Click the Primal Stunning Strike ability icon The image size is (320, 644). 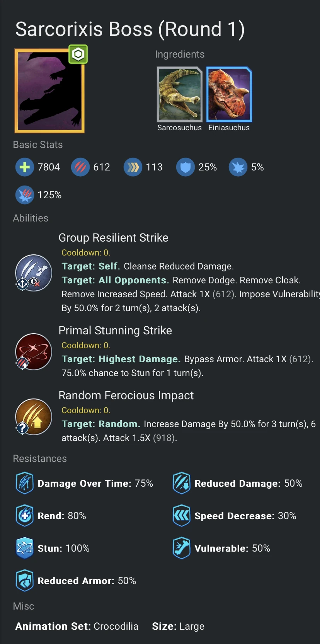click(34, 352)
